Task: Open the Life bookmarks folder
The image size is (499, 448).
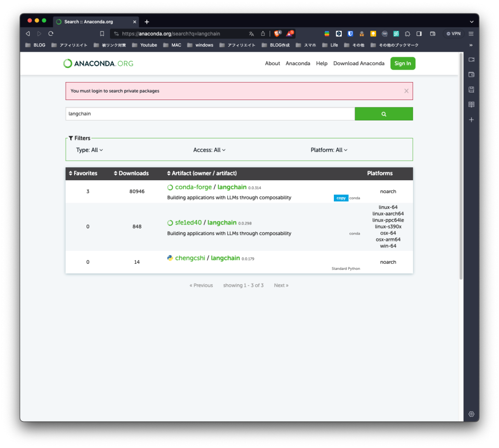Action: [x=330, y=45]
